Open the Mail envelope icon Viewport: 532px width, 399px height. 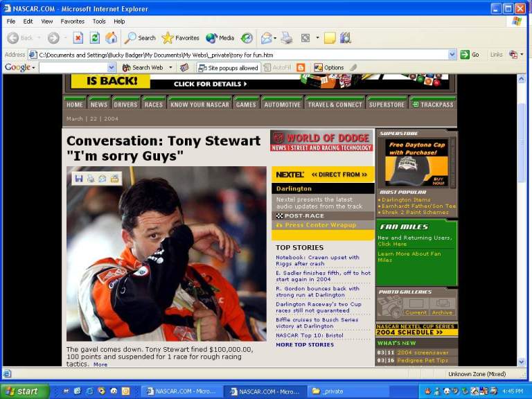266,38
